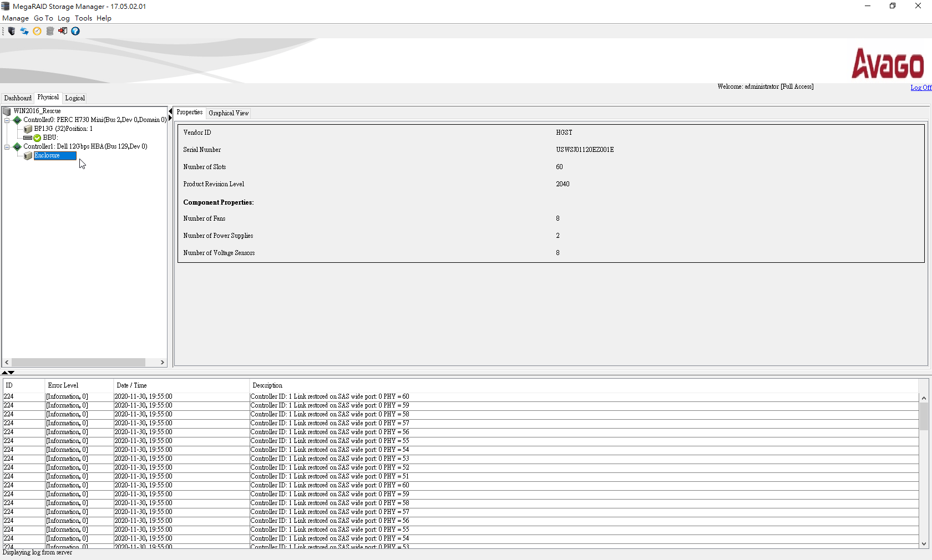
Task: Click the Log Off link
Action: pos(921,88)
